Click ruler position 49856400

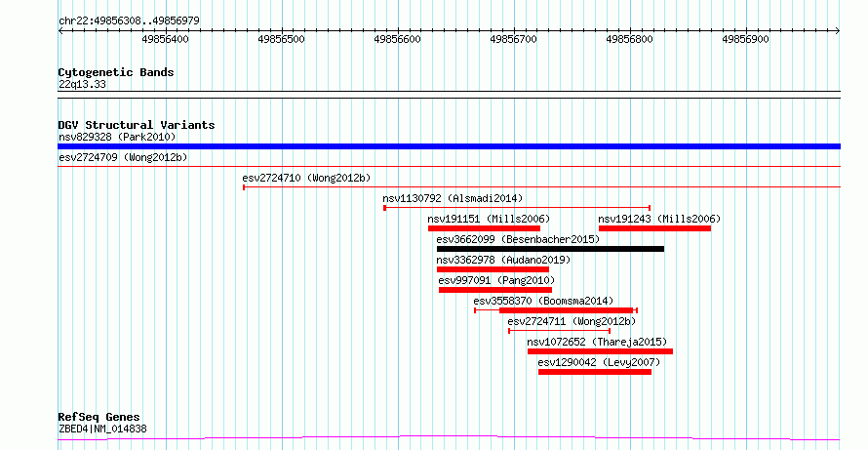click(x=166, y=39)
